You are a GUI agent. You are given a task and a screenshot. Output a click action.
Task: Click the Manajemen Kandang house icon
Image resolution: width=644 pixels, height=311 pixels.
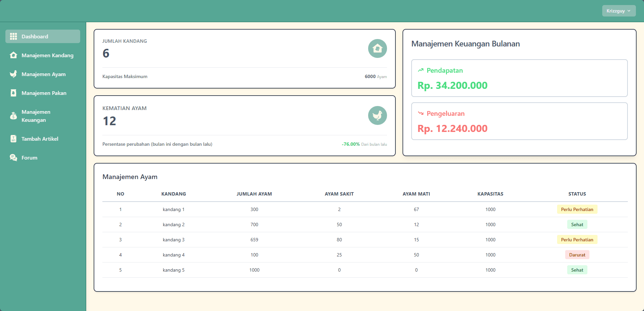point(13,55)
